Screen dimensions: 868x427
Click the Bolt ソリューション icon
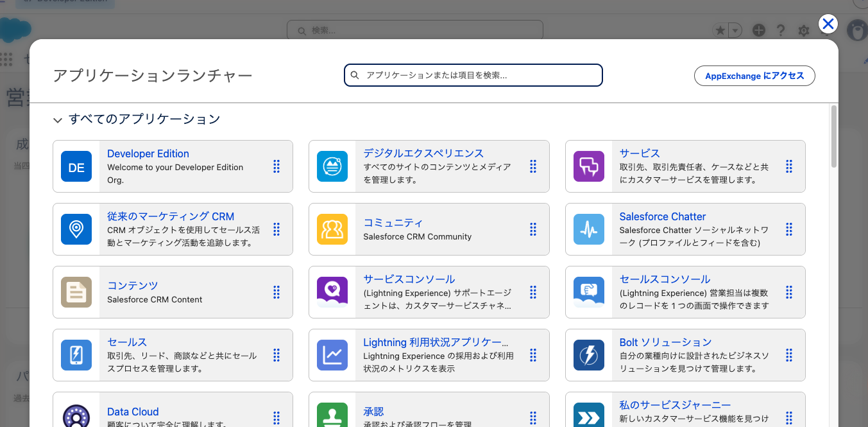tap(589, 355)
